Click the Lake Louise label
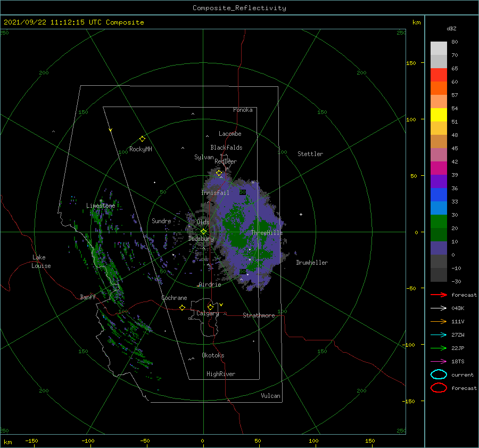The width and height of the screenshot is (479, 448). (41, 262)
